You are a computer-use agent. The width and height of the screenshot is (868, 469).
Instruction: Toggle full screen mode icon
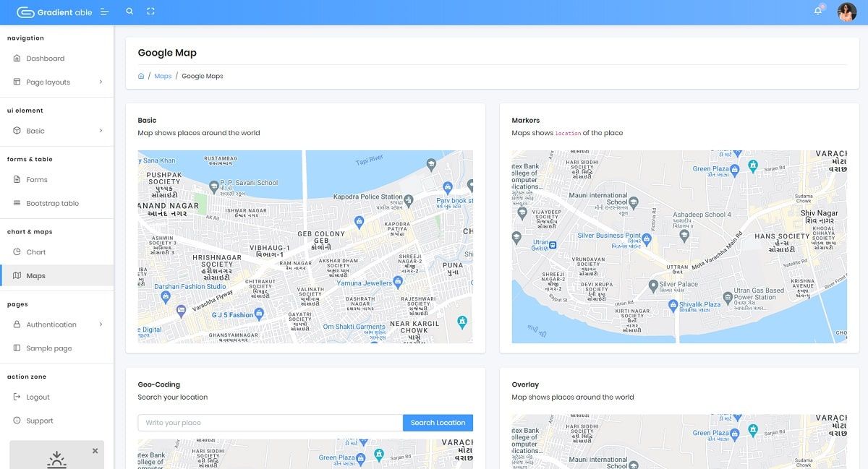[x=150, y=12]
